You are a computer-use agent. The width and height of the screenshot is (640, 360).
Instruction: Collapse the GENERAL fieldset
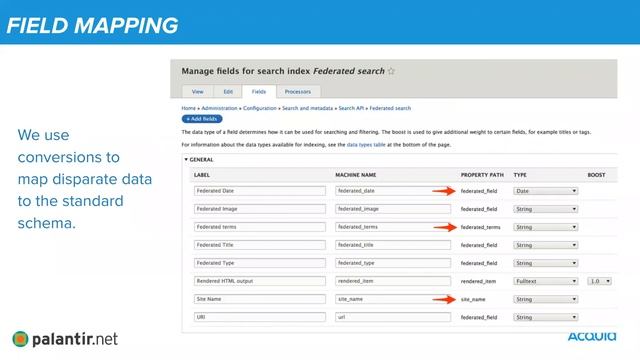click(x=199, y=160)
